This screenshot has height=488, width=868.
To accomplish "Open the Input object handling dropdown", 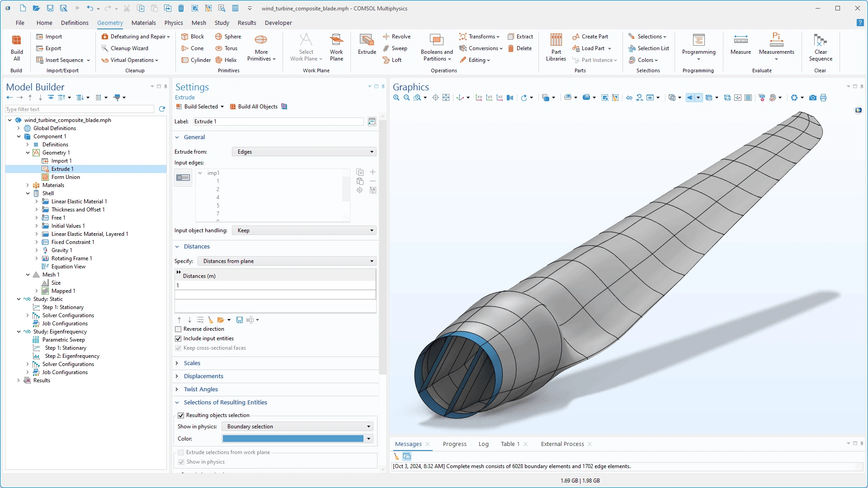I will coord(304,230).
